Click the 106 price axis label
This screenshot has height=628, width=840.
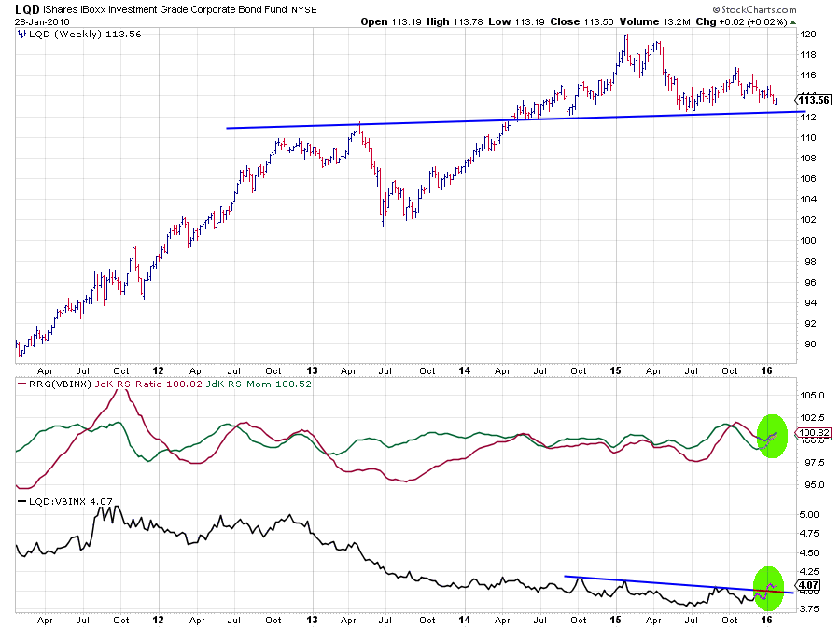pos(807,179)
